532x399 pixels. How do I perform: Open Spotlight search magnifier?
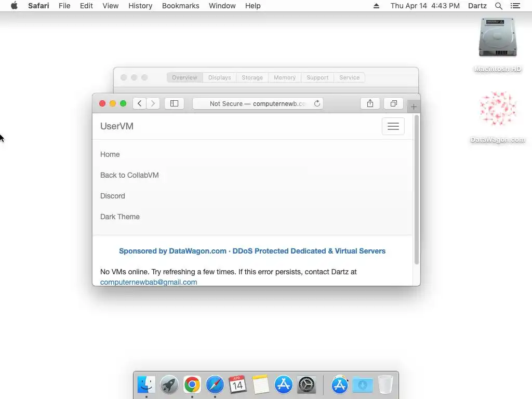point(498,6)
